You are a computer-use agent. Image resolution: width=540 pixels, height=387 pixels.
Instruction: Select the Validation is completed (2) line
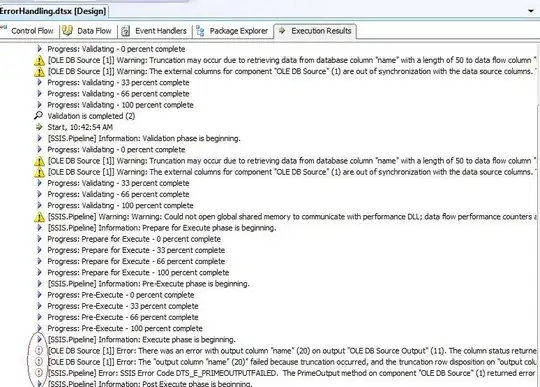pos(91,116)
